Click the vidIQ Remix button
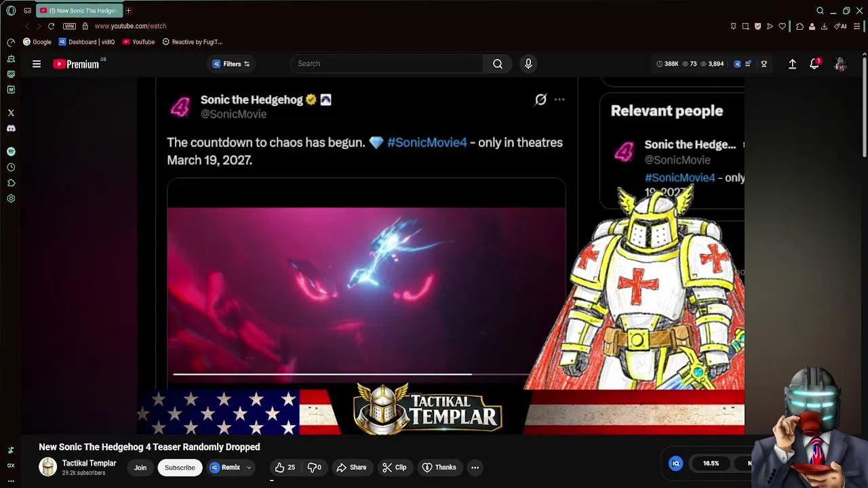Viewport: 868px width, 488px height. pyautogui.click(x=225, y=468)
